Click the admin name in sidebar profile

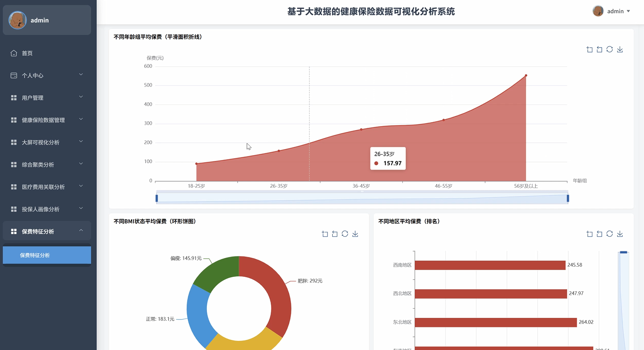40,20
